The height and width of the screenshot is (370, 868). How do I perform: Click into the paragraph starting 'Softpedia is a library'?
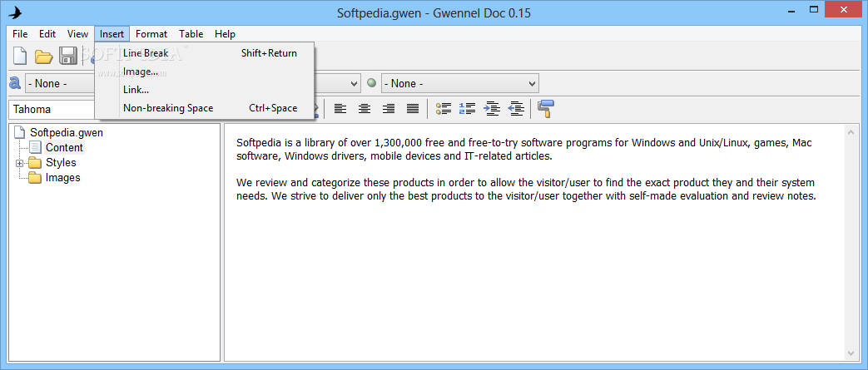point(523,150)
